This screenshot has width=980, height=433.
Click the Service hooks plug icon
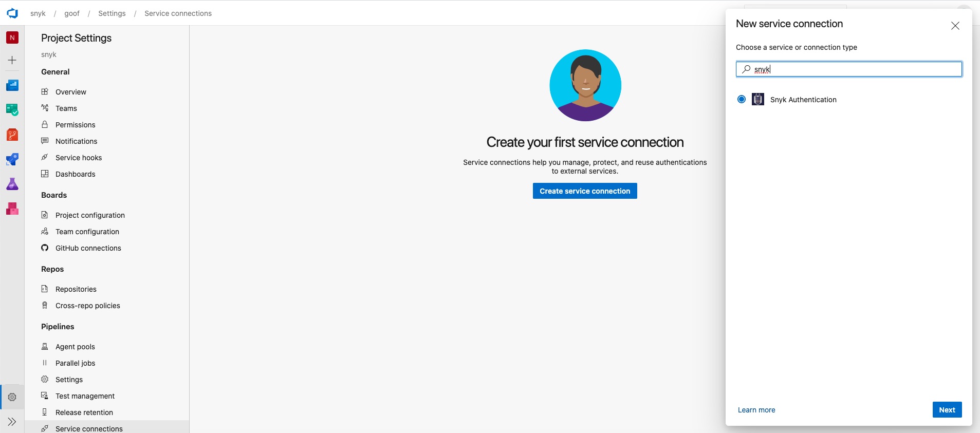[45, 157]
